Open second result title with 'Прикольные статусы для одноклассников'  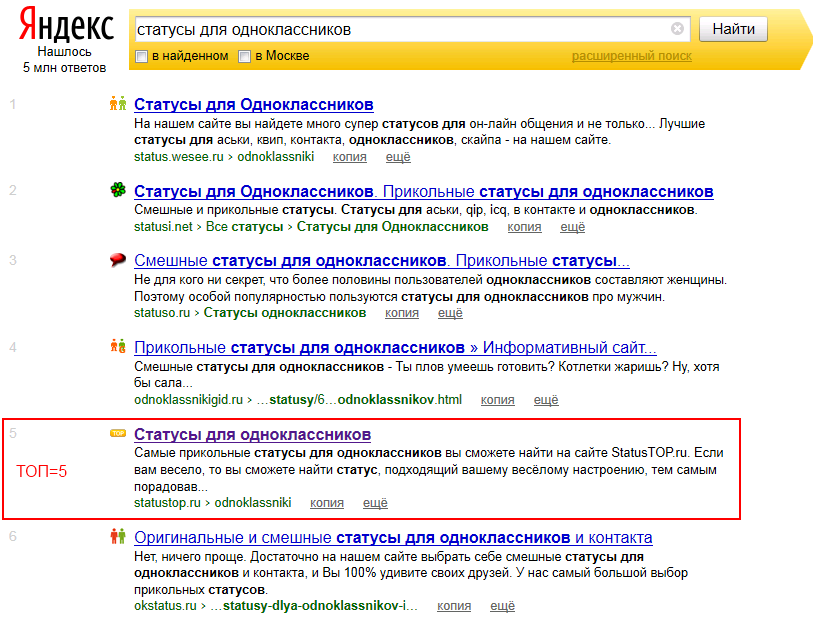424,191
